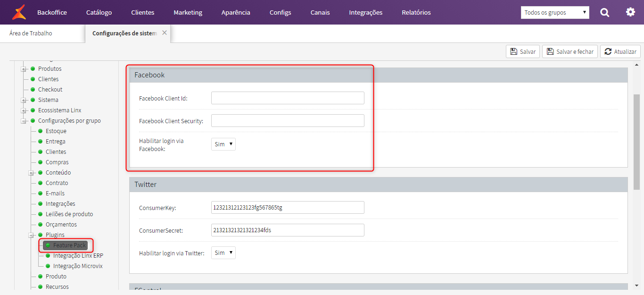The height and width of the screenshot is (295, 644).
Task: Click scrollbar down arrow
Action: coord(636,285)
